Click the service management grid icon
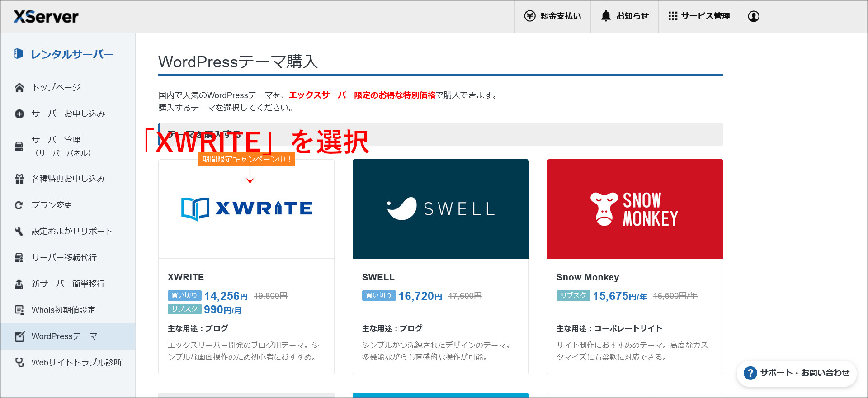Viewport: 868px width, 398px height. [673, 16]
